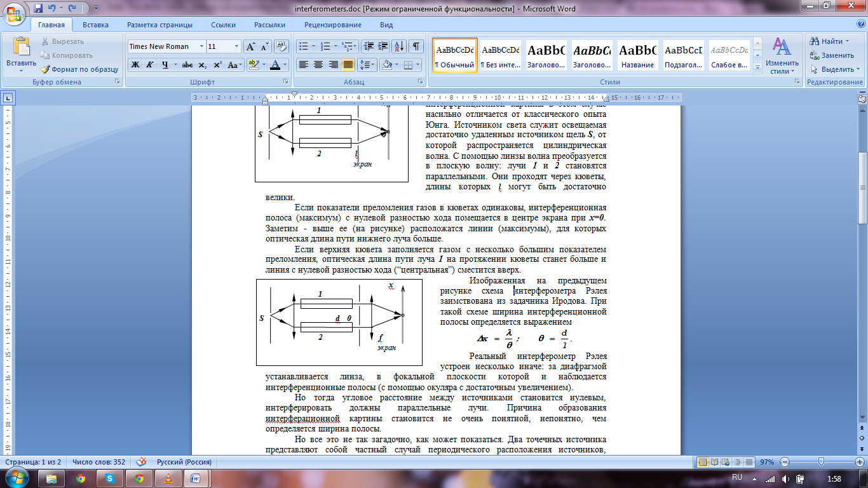Click the spelling check status icon
Image resolution: width=868 pixels, height=488 pixels.
coord(142,462)
